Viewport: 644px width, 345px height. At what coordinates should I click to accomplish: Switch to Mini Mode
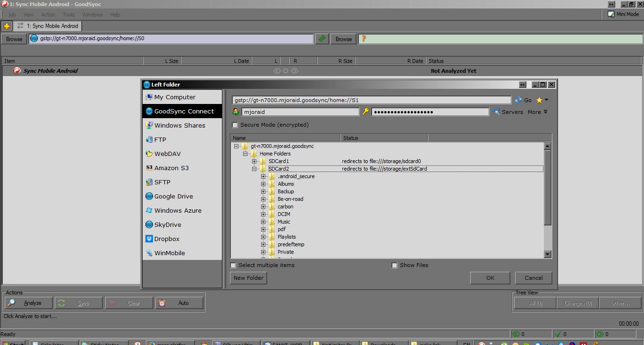click(623, 14)
